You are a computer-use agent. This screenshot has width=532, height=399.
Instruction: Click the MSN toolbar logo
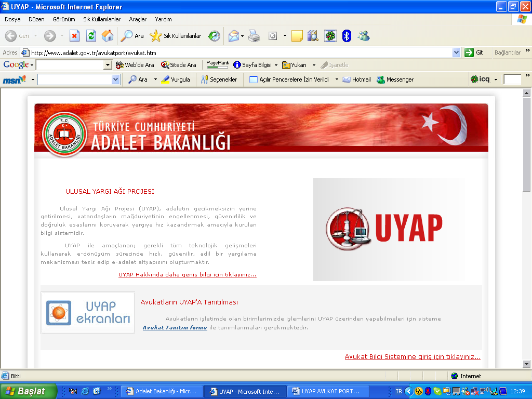click(14, 79)
